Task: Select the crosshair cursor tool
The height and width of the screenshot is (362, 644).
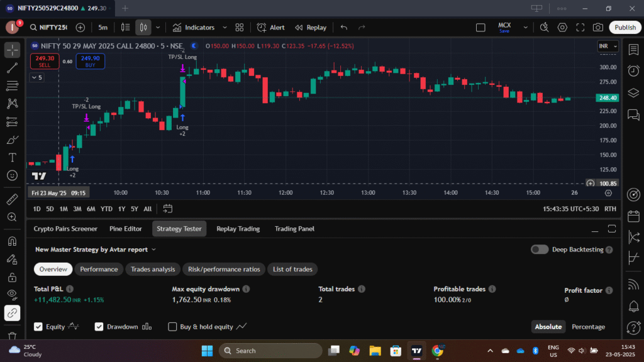Action: [13, 50]
